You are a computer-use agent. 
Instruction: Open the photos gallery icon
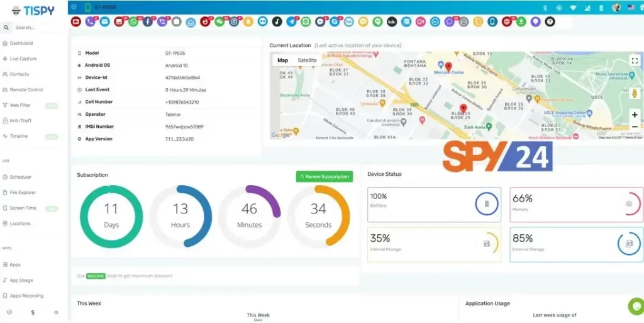[x=119, y=21]
